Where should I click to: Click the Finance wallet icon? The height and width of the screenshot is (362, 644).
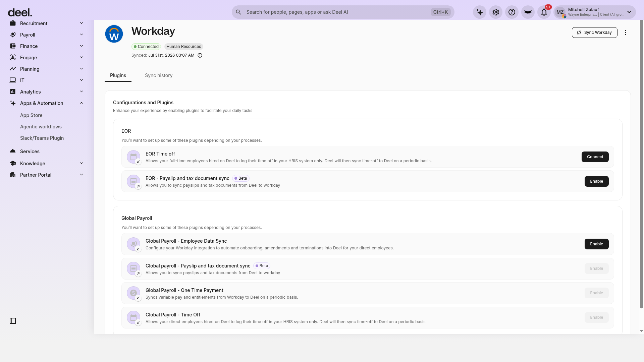(13, 46)
